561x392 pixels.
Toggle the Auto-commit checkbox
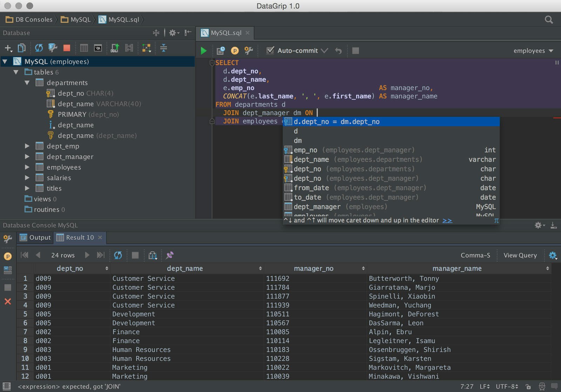point(270,51)
